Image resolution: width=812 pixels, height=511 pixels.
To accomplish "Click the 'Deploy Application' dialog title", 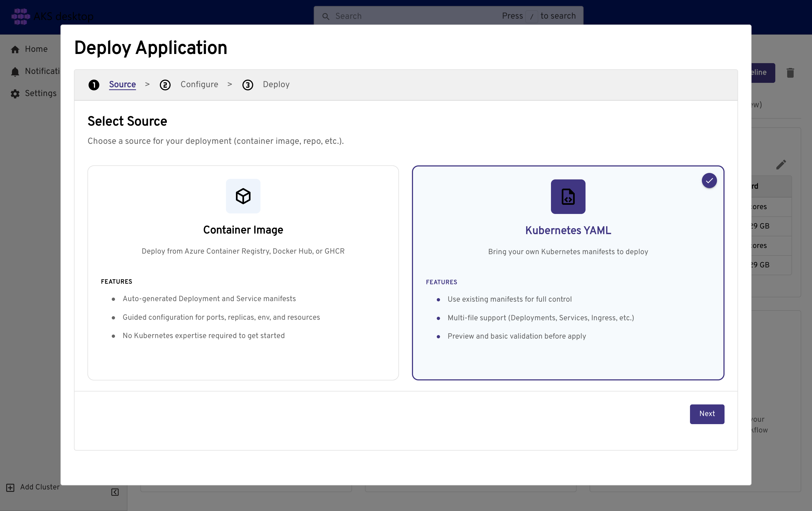I will tap(151, 48).
